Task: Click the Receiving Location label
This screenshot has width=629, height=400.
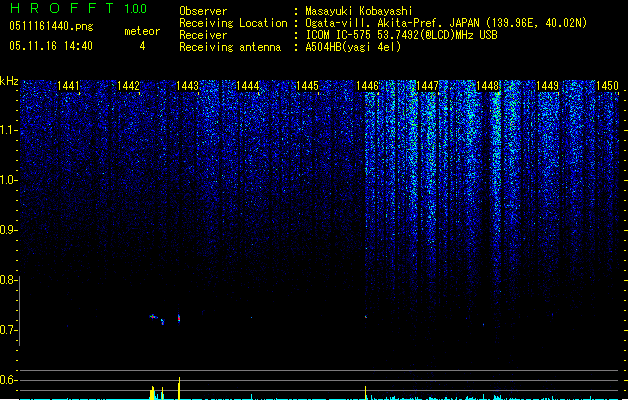Action: [233, 23]
